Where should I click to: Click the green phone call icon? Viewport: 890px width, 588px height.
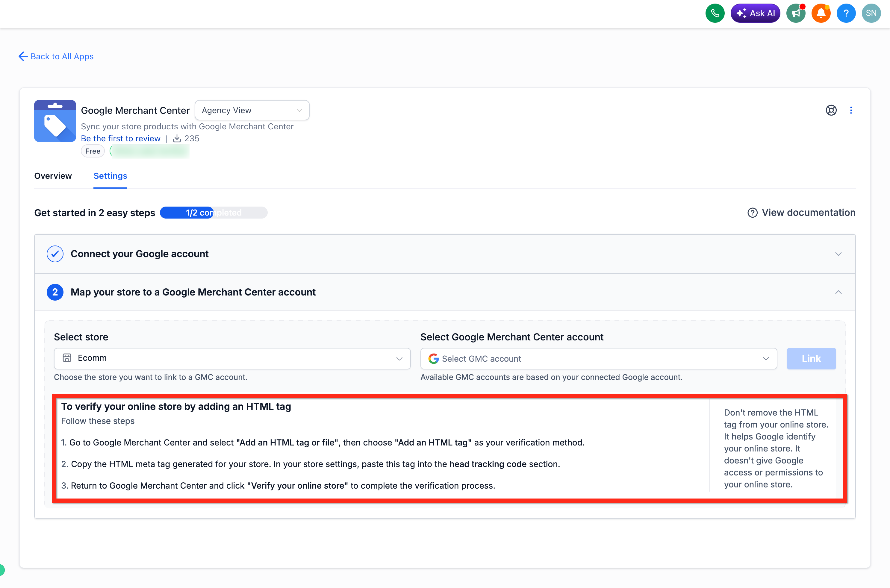coord(715,13)
